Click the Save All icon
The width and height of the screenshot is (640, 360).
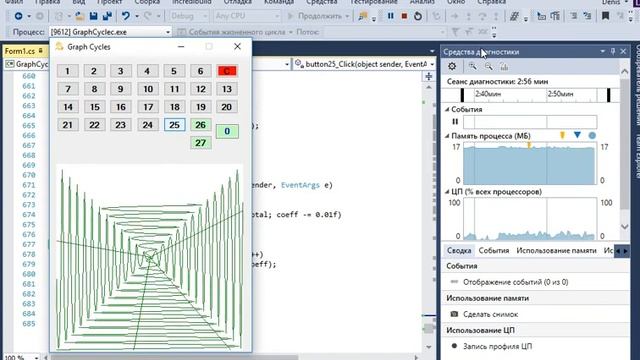pos(107,16)
